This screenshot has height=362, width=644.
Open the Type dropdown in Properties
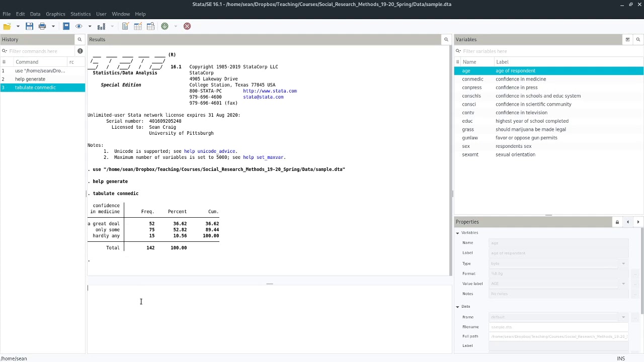623,263
